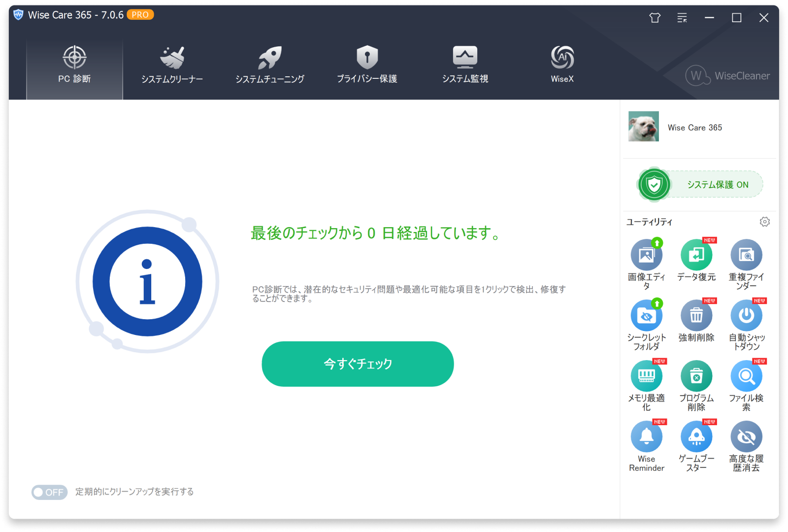The image size is (788, 532).
Task: Open ファイル検索 (File Search) utility
Action: [746, 377]
